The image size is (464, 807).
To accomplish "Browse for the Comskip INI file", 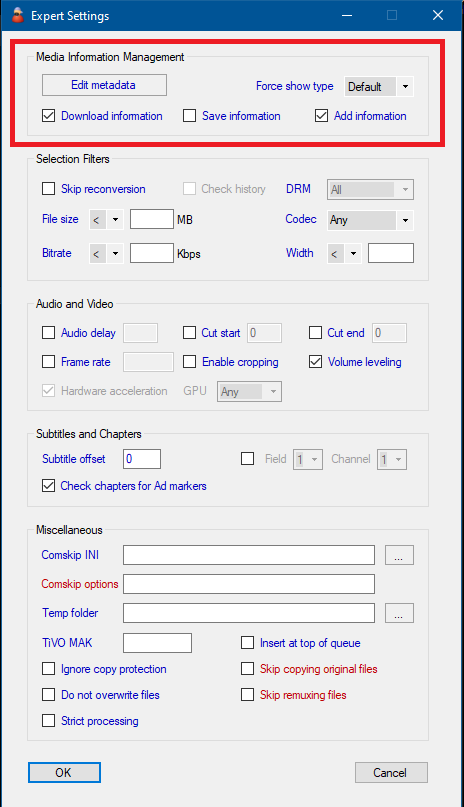I will (x=399, y=555).
